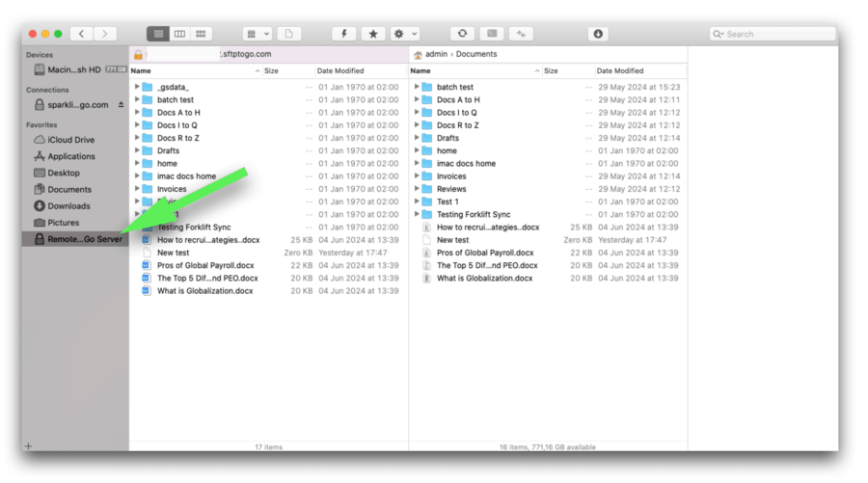
Task: Expand the _gsdata_ folder in left pane
Action: 137,87
